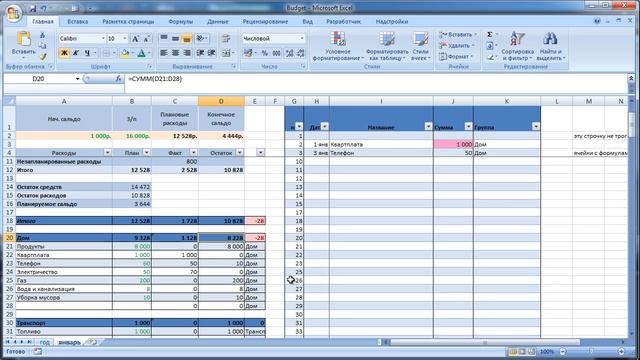
Task: Click the Format Painter brush icon
Action: 42,56
